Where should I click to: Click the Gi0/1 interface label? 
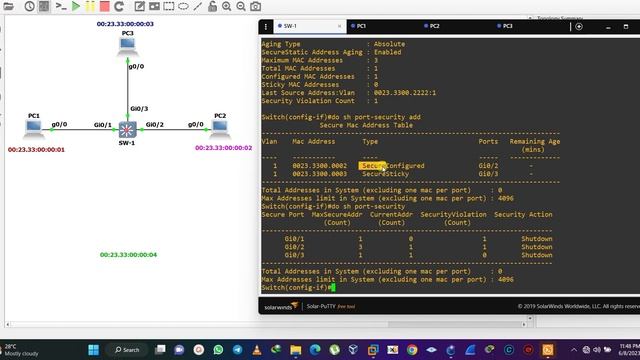click(102, 125)
